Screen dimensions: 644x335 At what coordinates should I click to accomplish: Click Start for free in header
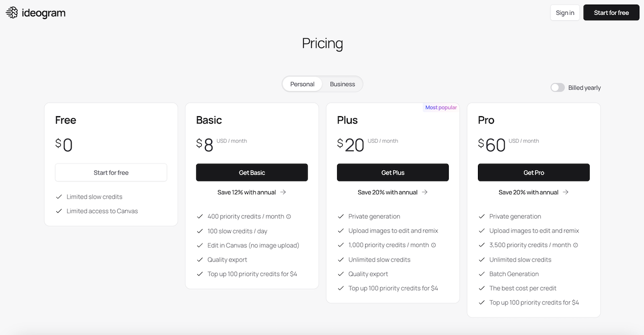click(611, 13)
